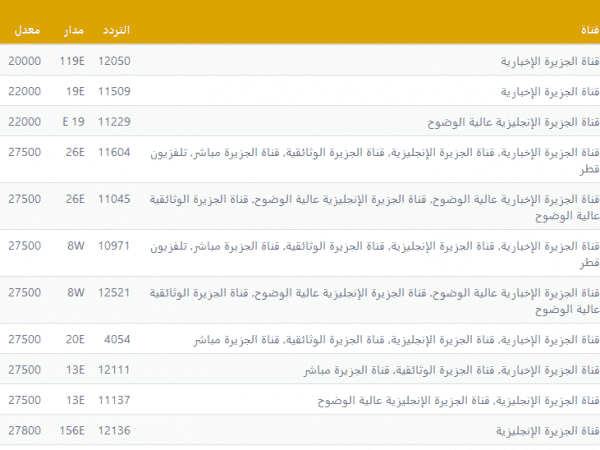
Task: Click the قناة column header
Action: (590, 30)
